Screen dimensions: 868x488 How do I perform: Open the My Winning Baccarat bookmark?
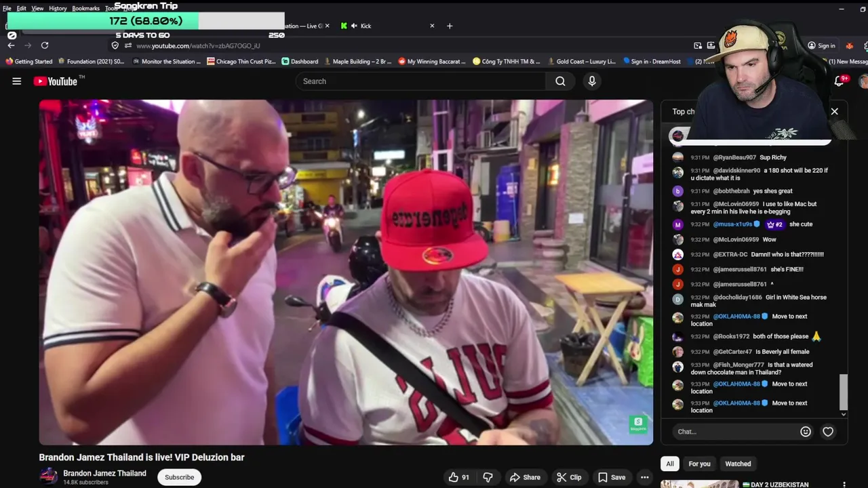[432, 61]
